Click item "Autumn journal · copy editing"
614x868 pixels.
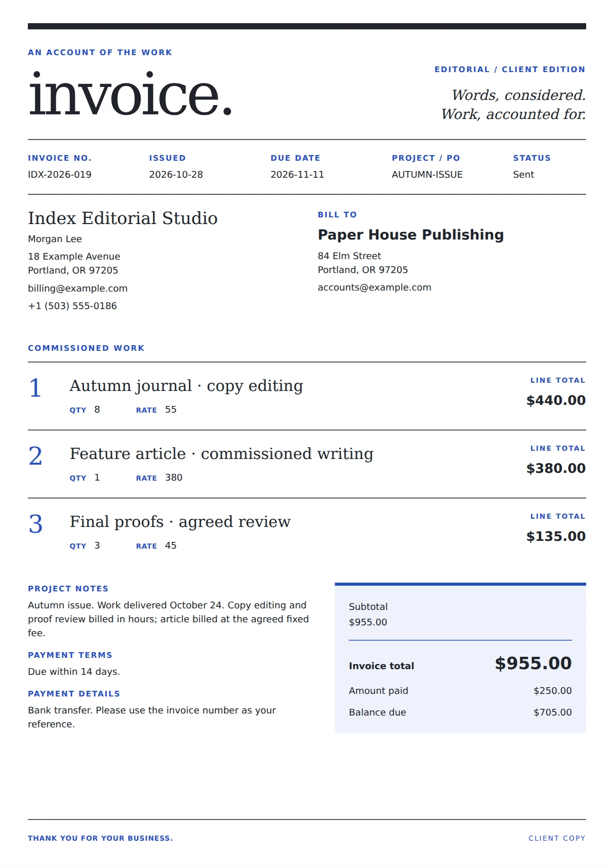point(186,386)
